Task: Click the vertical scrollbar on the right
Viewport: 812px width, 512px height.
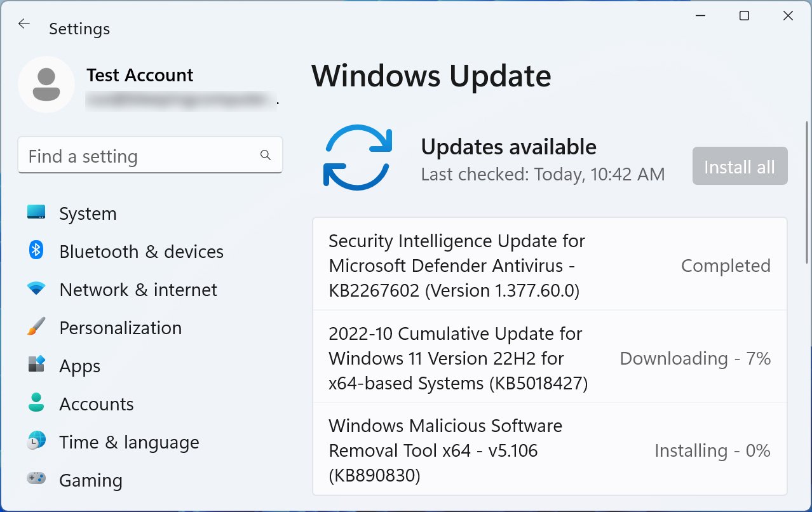Action: pos(807,191)
